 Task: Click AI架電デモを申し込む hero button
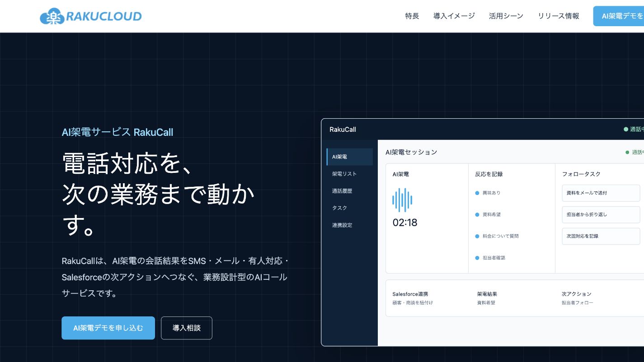pyautogui.click(x=108, y=328)
